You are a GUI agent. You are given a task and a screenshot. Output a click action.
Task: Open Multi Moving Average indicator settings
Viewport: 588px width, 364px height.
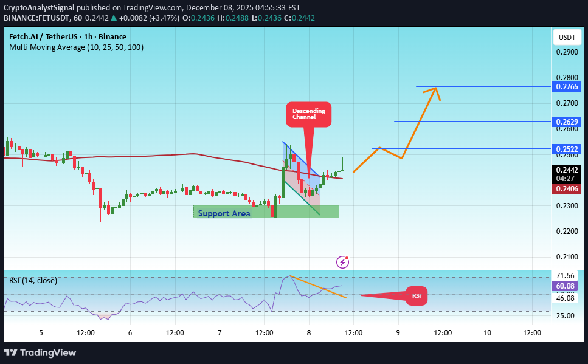tap(76, 47)
